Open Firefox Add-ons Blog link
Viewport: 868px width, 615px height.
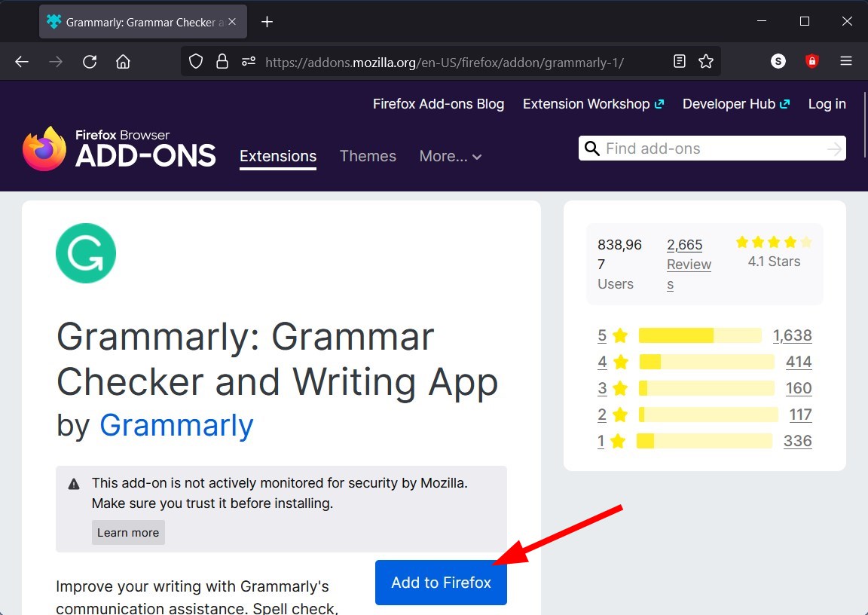439,104
